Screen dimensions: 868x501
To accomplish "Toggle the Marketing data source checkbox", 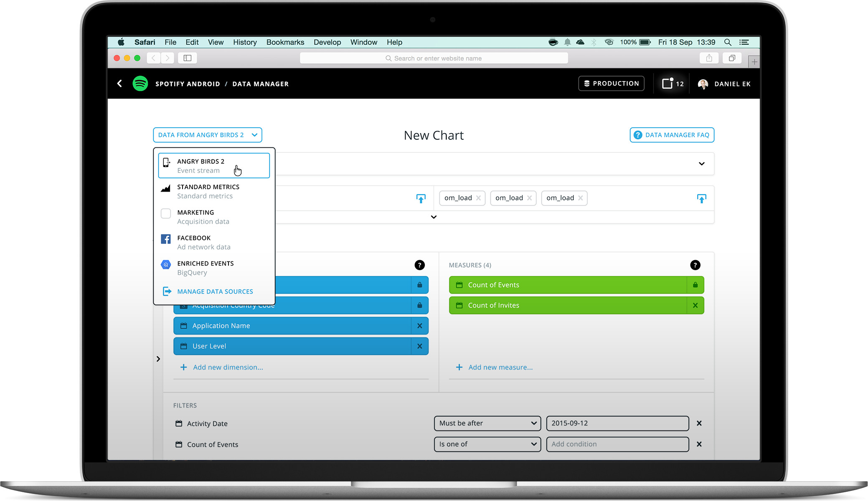I will (x=166, y=213).
